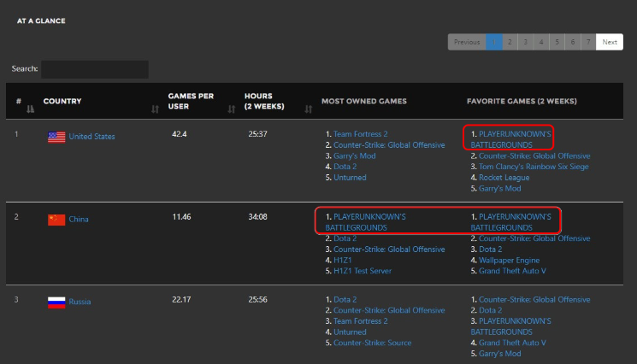
Task: Open Grand Theft Auto V in China favorites
Action: point(512,271)
